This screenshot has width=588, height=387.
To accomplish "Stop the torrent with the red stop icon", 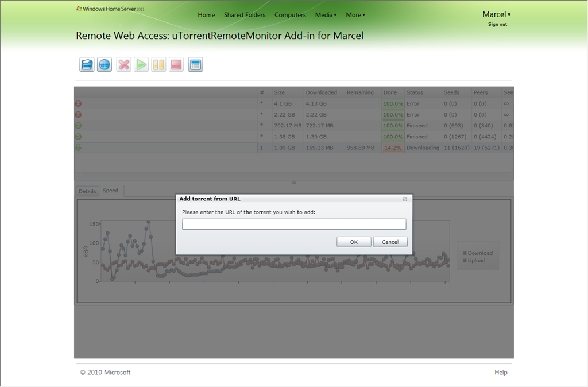I will point(176,64).
